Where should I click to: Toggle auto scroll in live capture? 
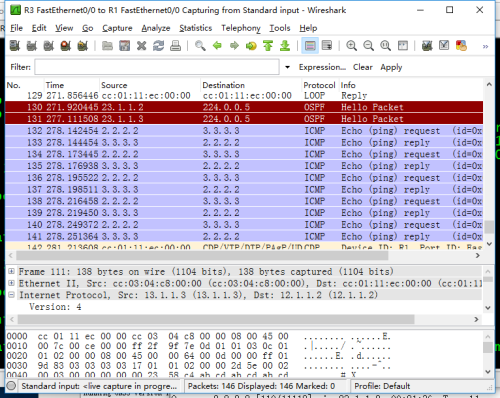click(327, 46)
